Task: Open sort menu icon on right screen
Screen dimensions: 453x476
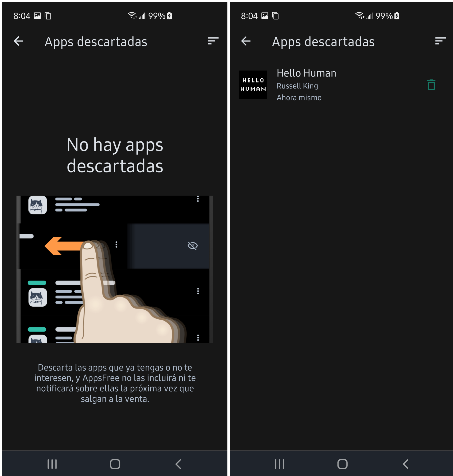Action: click(440, 41)
